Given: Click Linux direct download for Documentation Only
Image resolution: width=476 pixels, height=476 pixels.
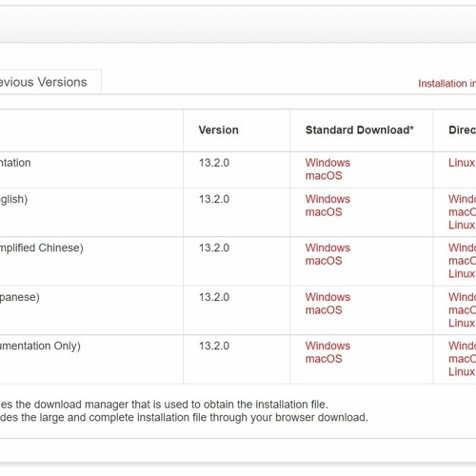Looking at the screenshot, I should (x=462, y=371).
